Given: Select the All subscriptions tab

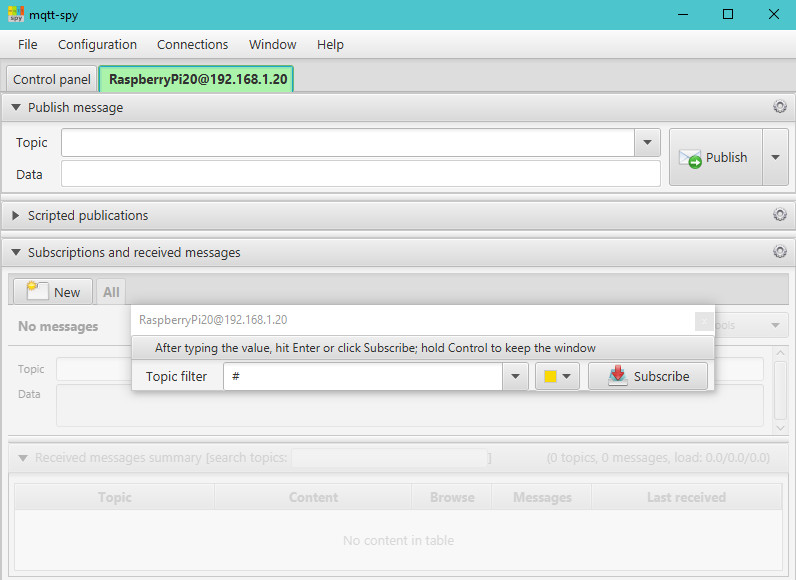Looking at the screenshot, I should [x=111, y=292].
